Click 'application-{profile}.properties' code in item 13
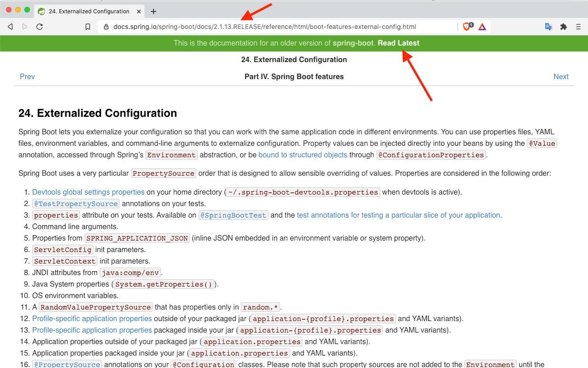 pyautogui.click(x=311, y=330)
